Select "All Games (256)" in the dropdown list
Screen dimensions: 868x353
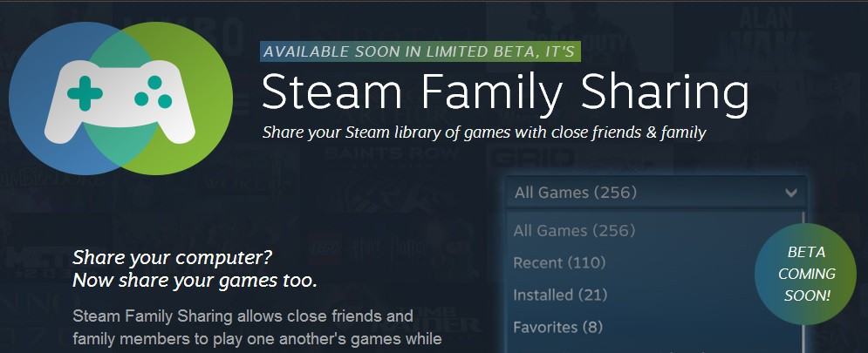[x=574, y=231]
